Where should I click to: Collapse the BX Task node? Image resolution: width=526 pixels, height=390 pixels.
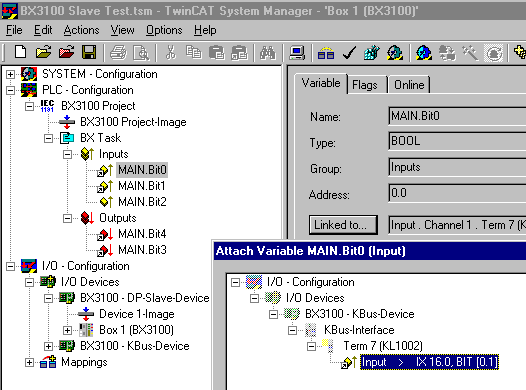click(49, 138)
